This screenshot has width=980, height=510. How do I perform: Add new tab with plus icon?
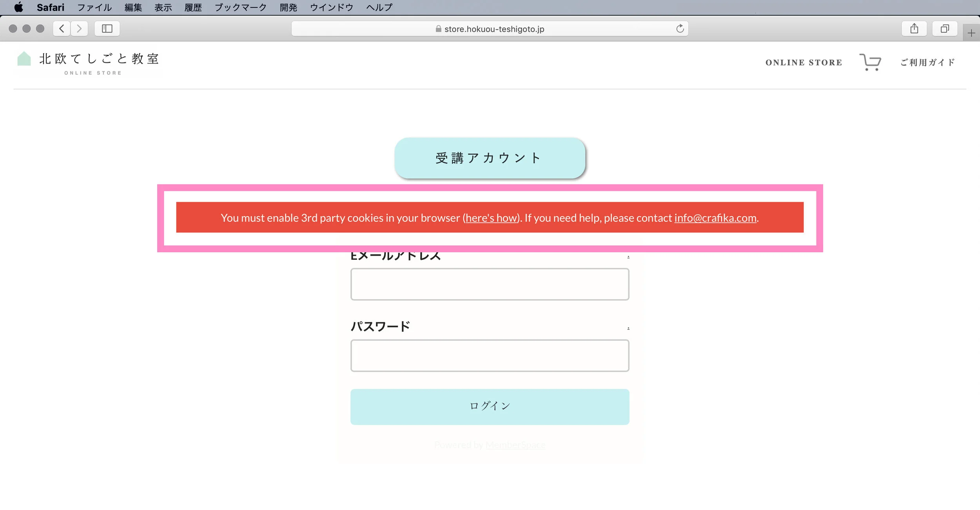[x=971, y=33]
